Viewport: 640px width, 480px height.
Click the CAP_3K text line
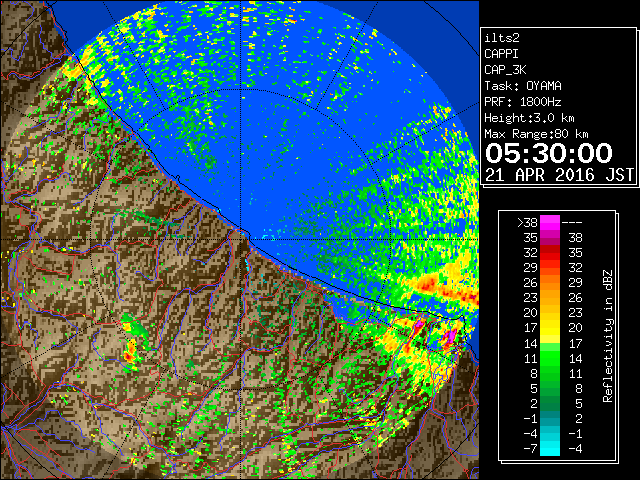505,70
